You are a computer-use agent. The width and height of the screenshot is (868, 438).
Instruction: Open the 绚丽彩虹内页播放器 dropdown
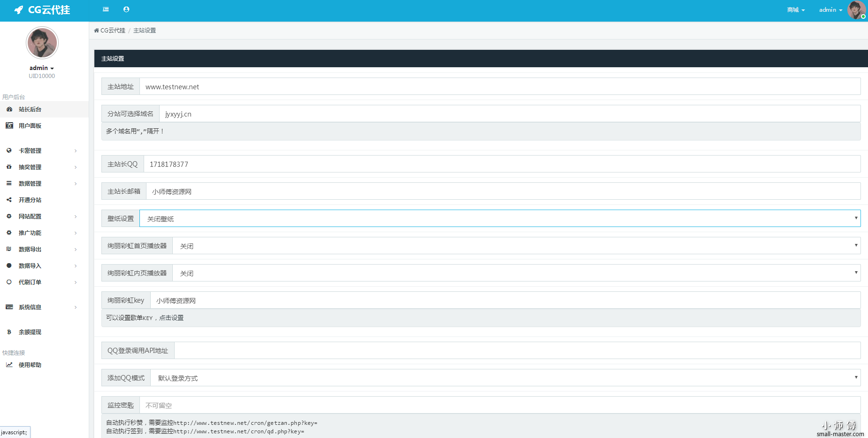coord(516,273)
